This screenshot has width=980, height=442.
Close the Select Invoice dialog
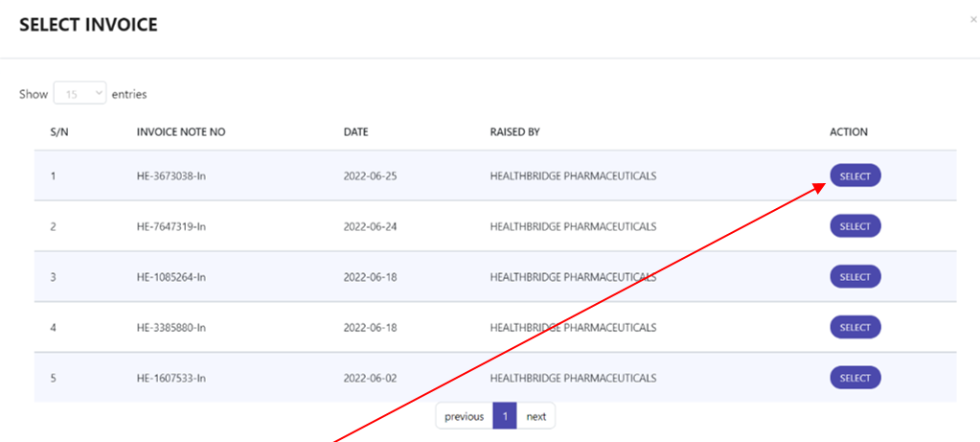pos(973,19)
